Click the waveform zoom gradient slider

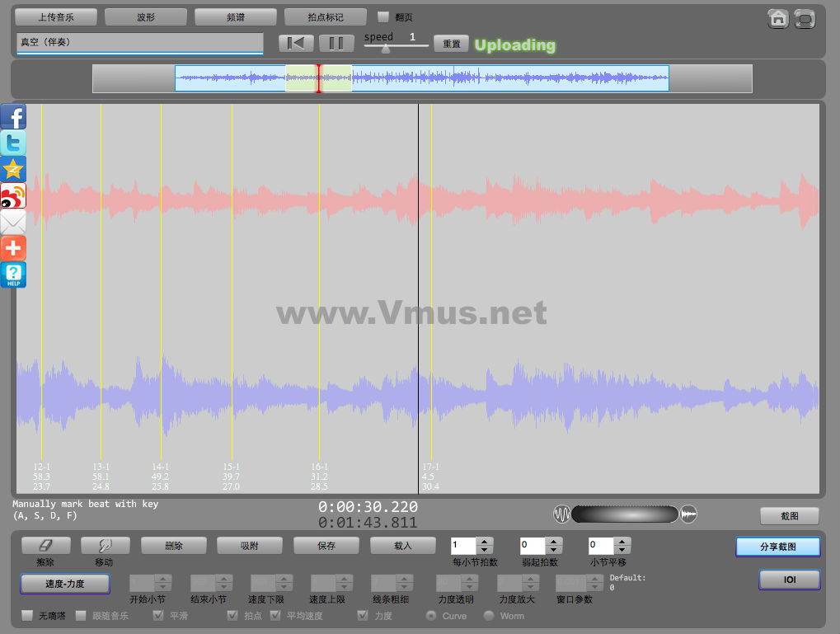point(625,514)
